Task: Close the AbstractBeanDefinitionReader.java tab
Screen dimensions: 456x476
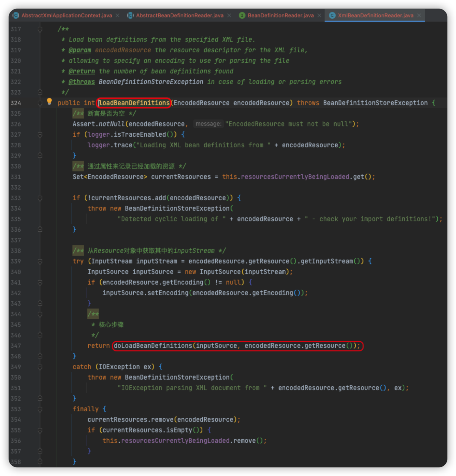Action: coord(229,16)
